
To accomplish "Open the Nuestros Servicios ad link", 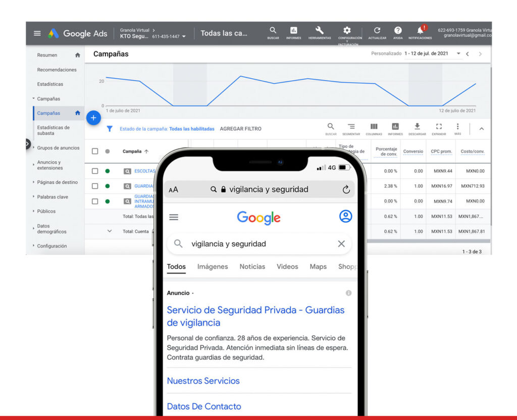I will (203, 381).
